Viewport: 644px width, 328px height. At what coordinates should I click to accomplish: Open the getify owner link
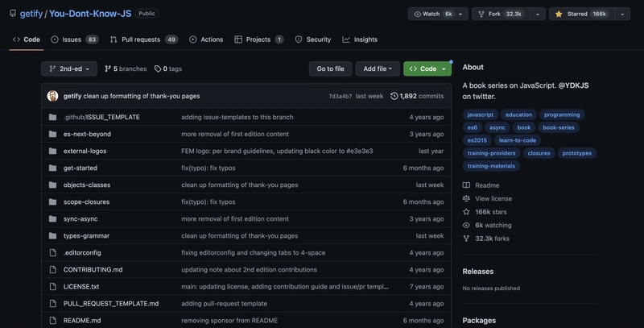click(x=31, y=14)
